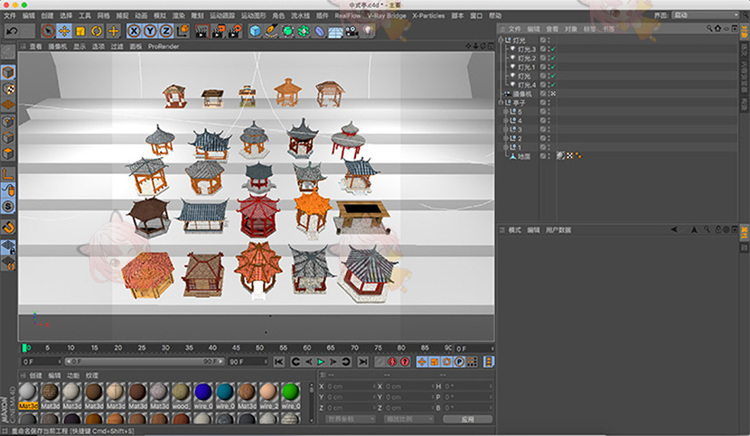Toggle the green checkmark for 灯光.4
The width and height of the screenshot is (750, 436).
click(553, 85)
